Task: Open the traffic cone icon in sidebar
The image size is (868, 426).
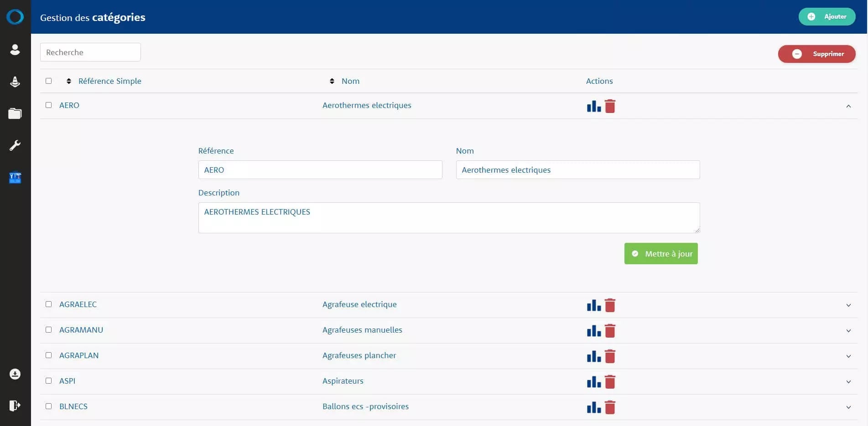Action: click(x=15, y=82)
